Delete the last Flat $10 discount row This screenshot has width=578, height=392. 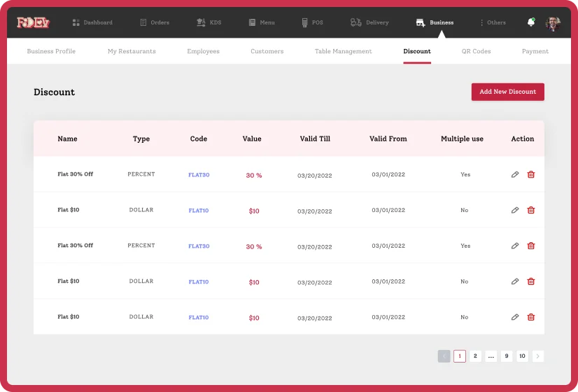pyautogui.click(x=531, y=317)
